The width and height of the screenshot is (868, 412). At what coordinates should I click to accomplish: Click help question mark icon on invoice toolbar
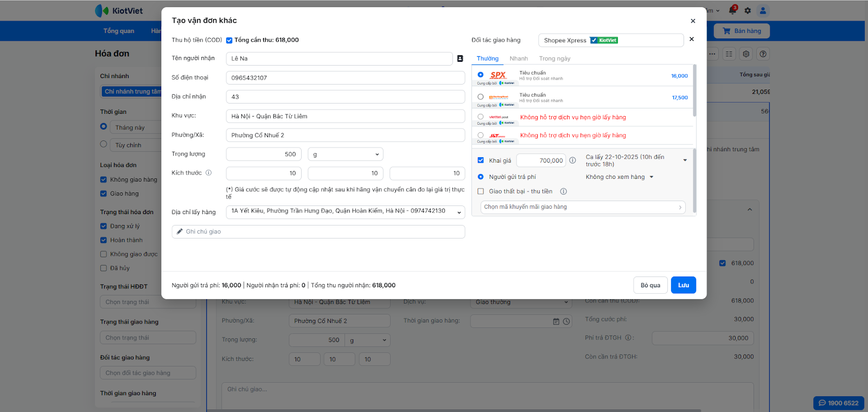point(763,54)
